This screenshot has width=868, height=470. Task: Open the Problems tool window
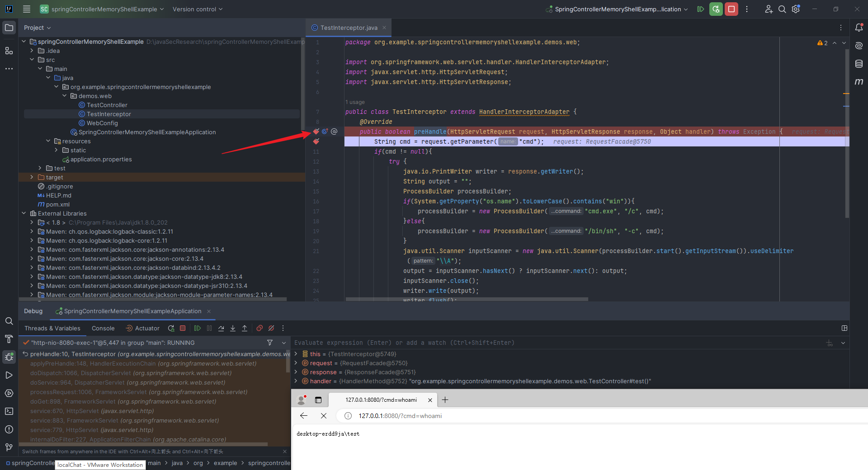pos(9,429)
